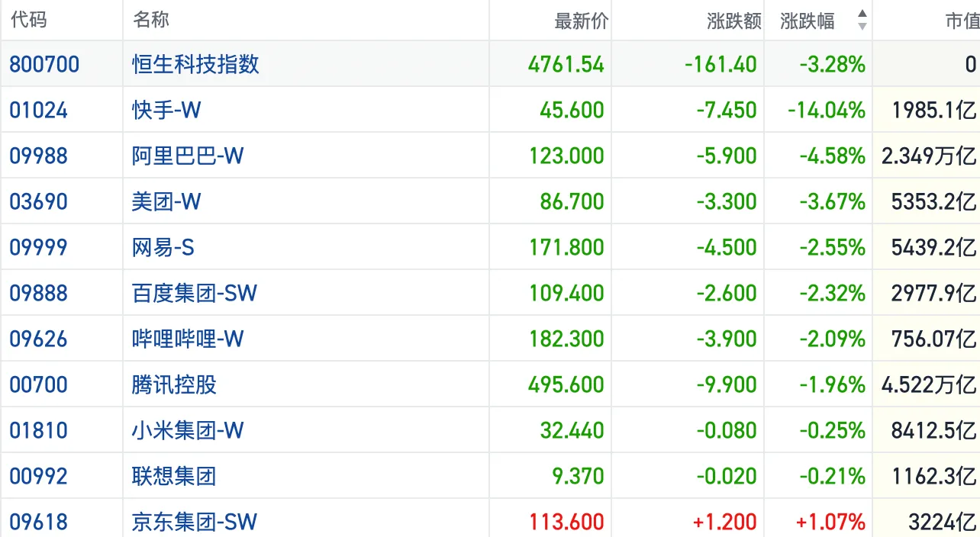Screen dimensions: 980x537
Task: Click the 名称 column header
Action: [151, 20]
